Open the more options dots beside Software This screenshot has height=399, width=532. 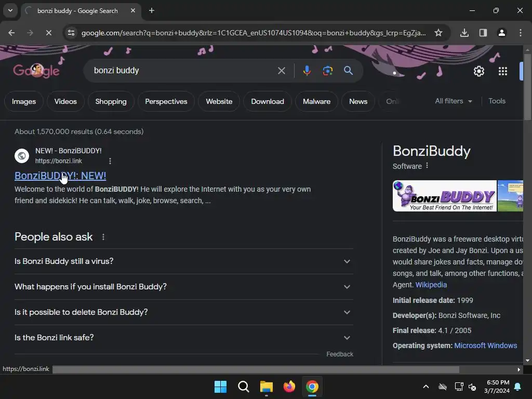pos(427,166)
